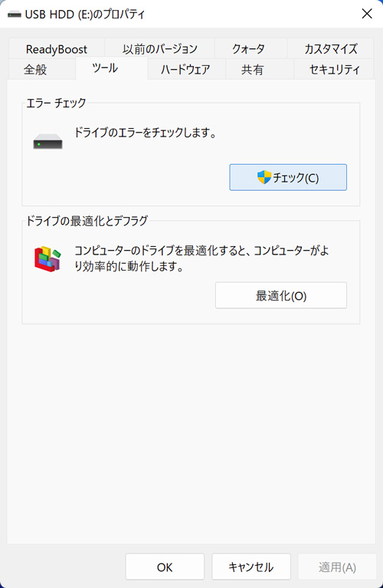Select the ツール tab
Viewport: 383px width, 588px height.
105,68
